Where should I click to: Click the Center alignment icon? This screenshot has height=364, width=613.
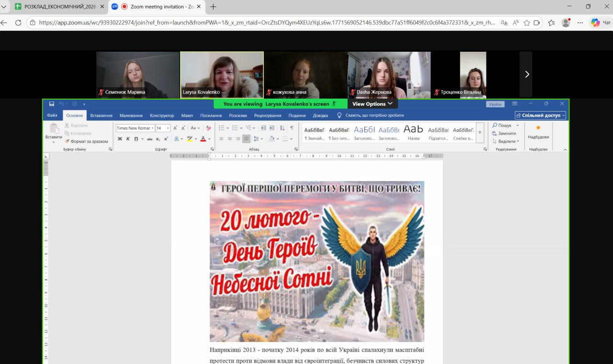tap(230, 139)
